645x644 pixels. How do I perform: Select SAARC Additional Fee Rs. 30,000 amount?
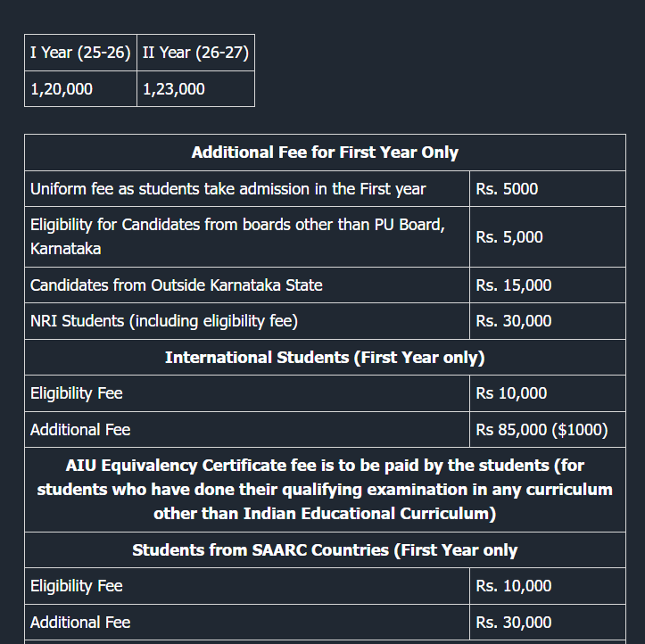pyautogui.click(x=514, y=623)
